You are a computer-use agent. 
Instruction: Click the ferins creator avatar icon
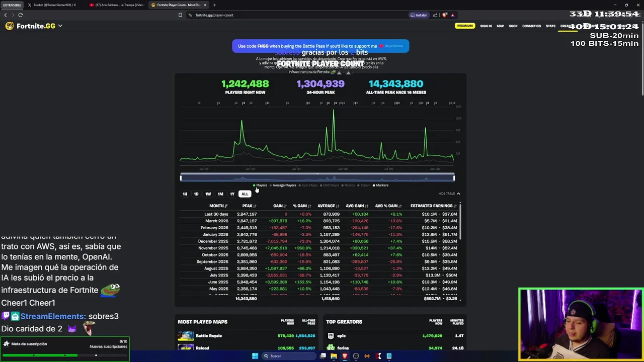coord(331,347)
